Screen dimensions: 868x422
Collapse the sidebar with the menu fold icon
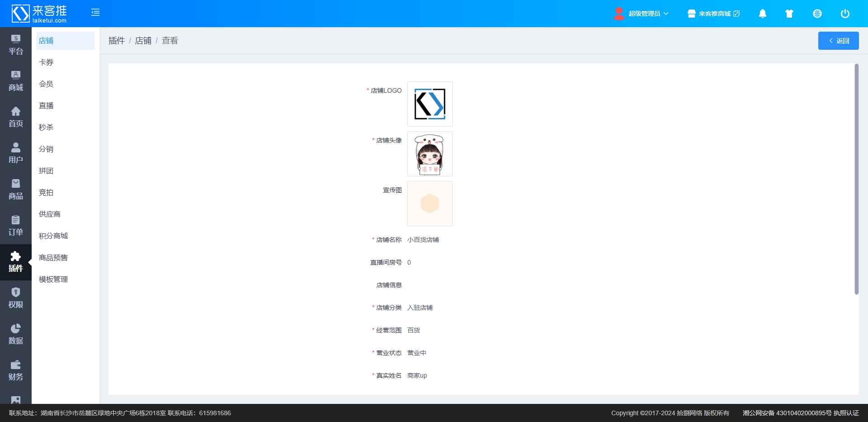click(x=95, y=13)
